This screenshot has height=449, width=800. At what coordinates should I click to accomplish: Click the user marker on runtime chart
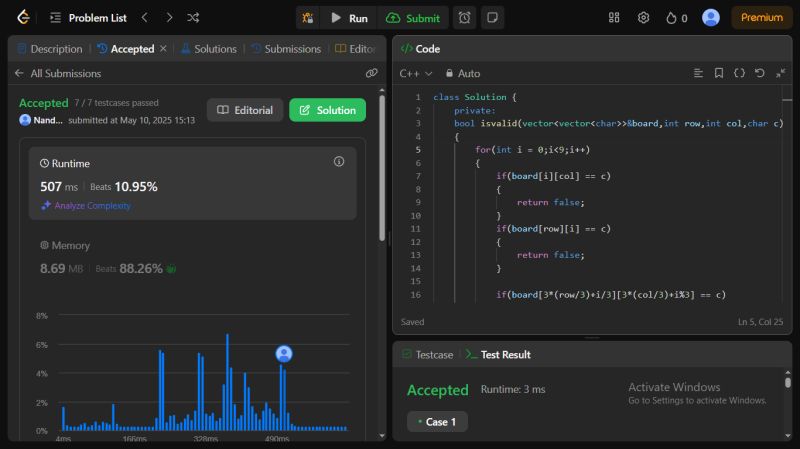pyautogui.click(x=284, y=354)
